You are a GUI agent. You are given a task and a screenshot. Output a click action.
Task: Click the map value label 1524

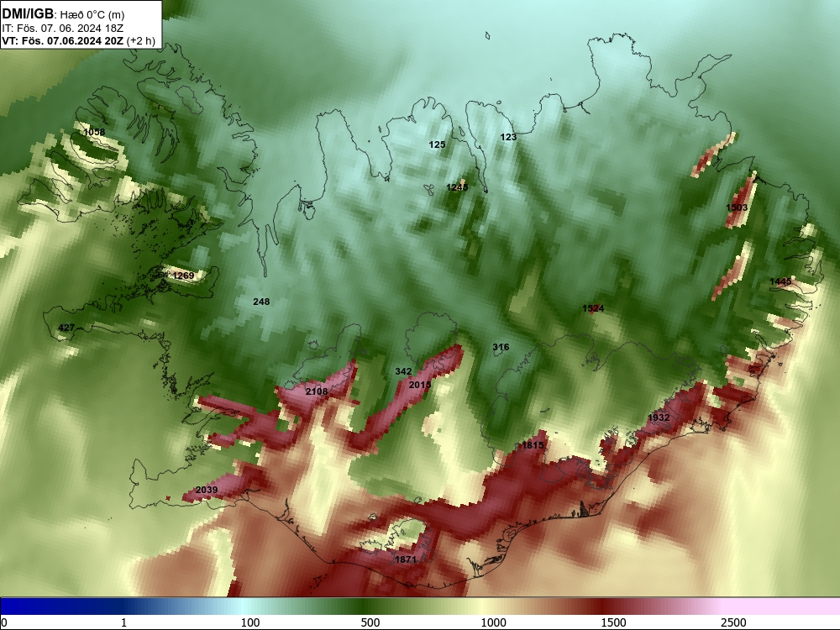(x=593, y=308)
